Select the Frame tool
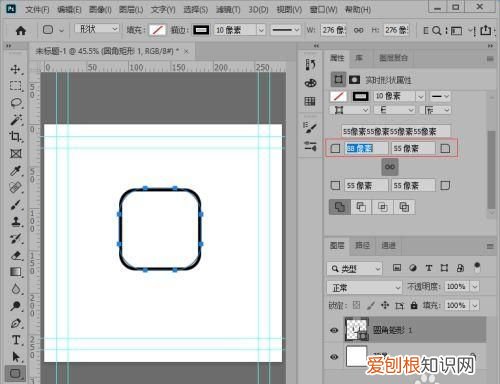This screenshot has height=384, width=500. pos(16,153)
